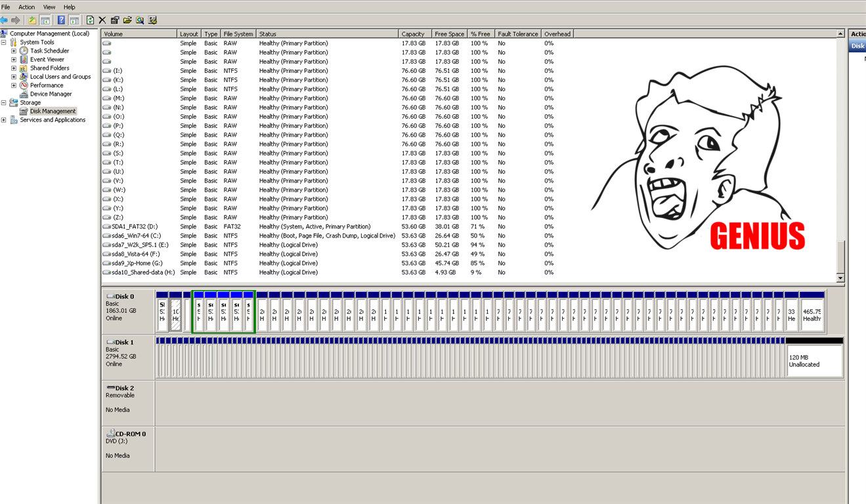Image resolution: width=866 pixels, height=504 pixels.
Task: Click the drive icon of sda6_Win7-64 (C:)
Action: click(107, 236)
